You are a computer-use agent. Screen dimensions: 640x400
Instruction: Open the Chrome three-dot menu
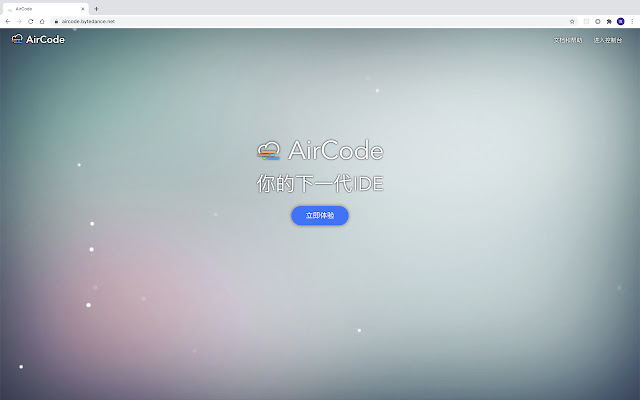[632, 21]
